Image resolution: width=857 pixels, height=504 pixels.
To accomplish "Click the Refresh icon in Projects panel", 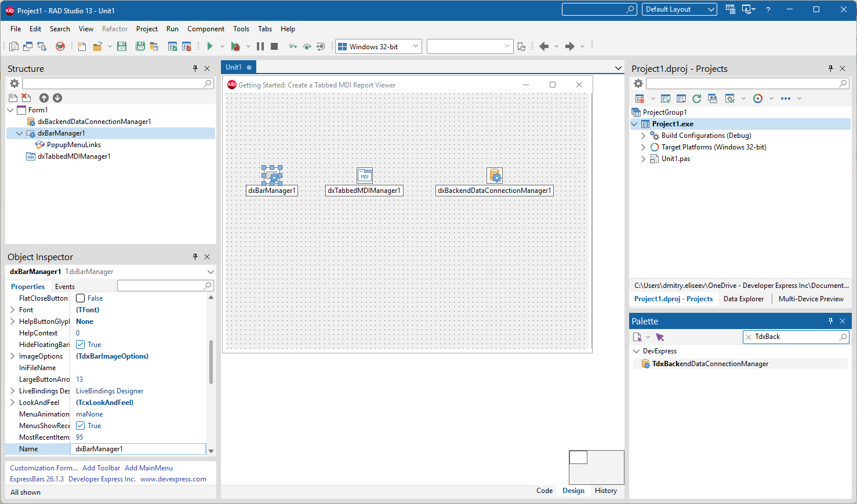I will [x=696, y=98].
